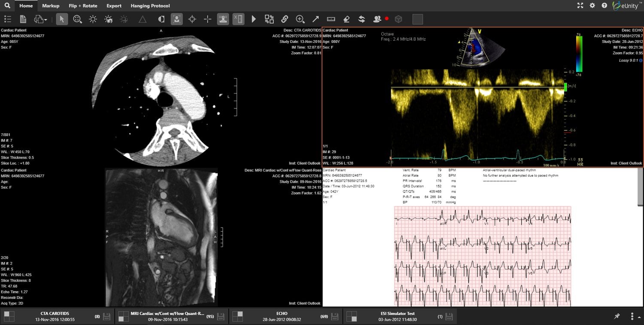The height and width of the screenshot is (325, 644).
Task: Open the Flip + Rotate tab
Action: pyautogui.click(x=83, y=6)
